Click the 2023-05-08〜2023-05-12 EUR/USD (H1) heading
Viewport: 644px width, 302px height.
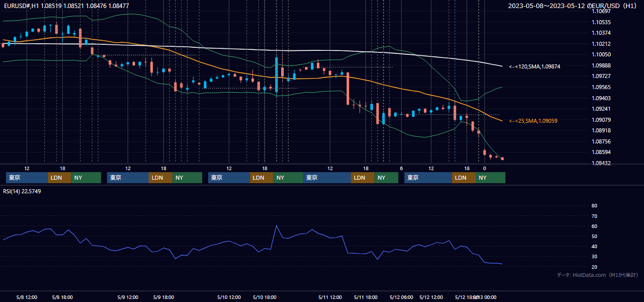point(573,6)
